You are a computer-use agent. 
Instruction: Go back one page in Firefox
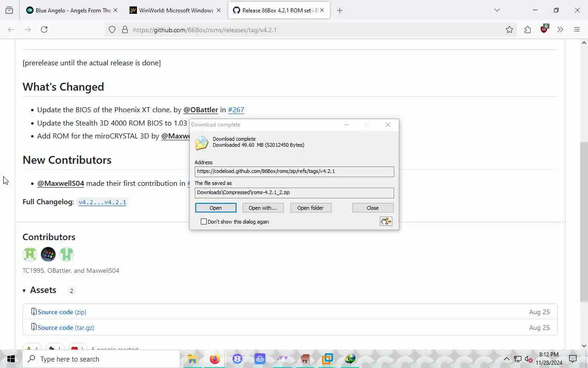[x=11, y=29]
